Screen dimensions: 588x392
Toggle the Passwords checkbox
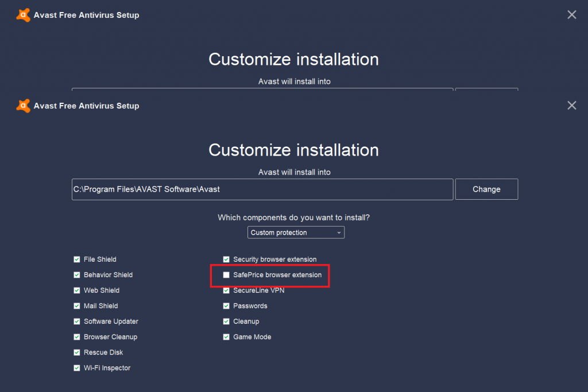226,306
